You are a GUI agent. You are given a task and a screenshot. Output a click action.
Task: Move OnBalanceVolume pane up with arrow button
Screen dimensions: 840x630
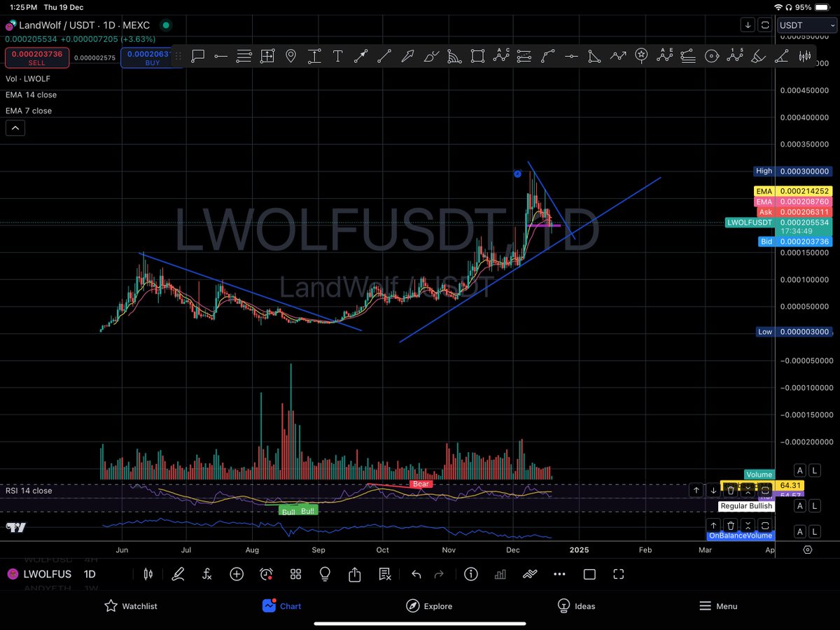[713, 525]
